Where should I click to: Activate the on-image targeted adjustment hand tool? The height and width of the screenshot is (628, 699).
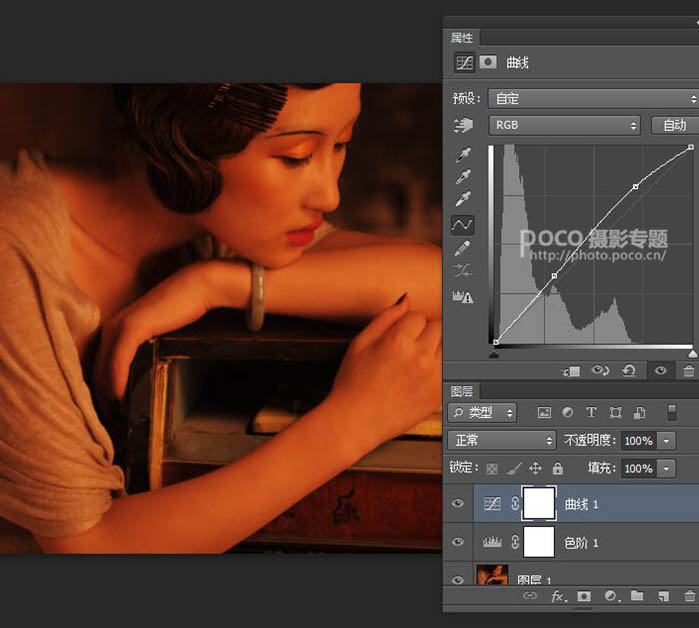[463, 126]
